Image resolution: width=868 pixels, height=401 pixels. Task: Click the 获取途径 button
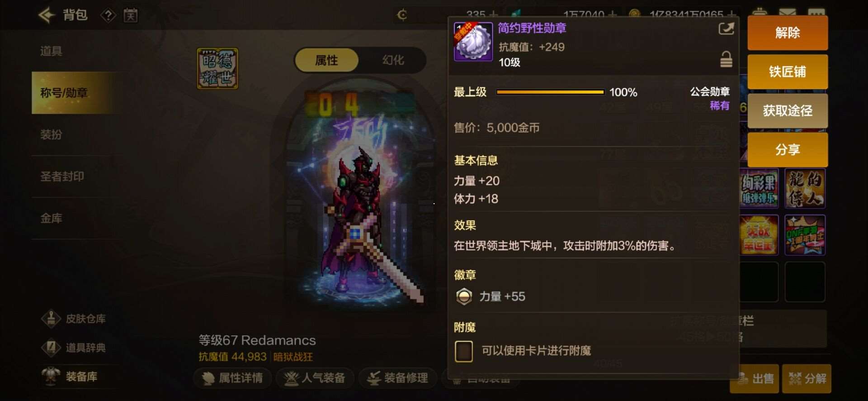pos(788,110)
